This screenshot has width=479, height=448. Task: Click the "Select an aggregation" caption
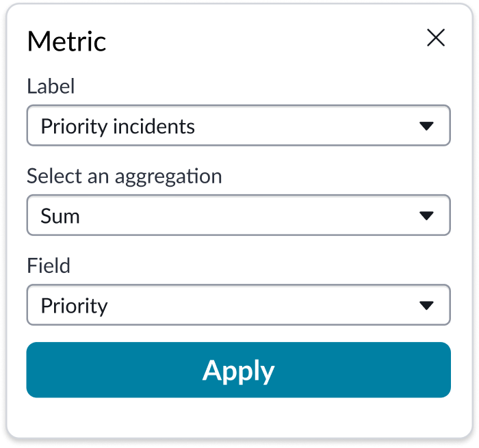coord(124,176)
